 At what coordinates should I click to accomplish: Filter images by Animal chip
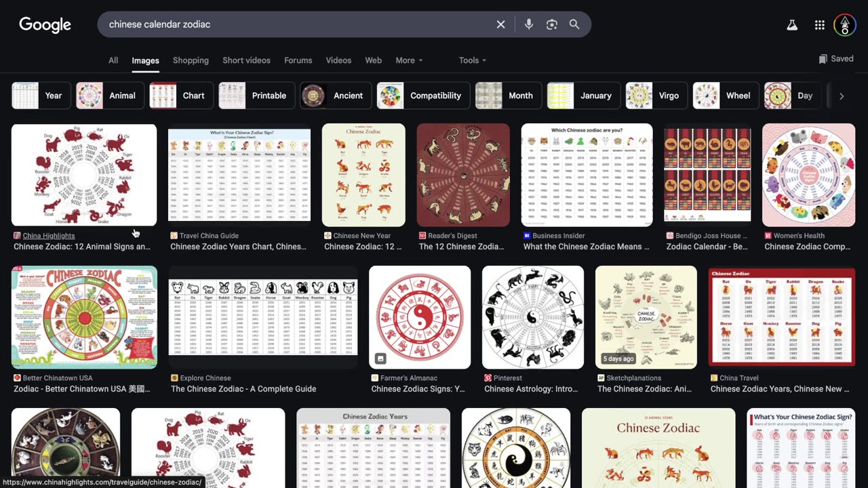[x=110, y=96]
